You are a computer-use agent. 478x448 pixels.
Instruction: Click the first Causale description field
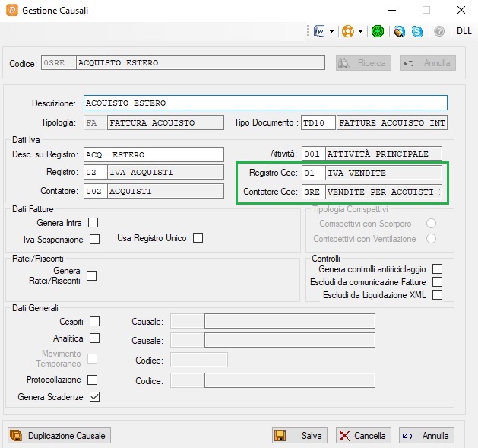click(x=290, y=321)
